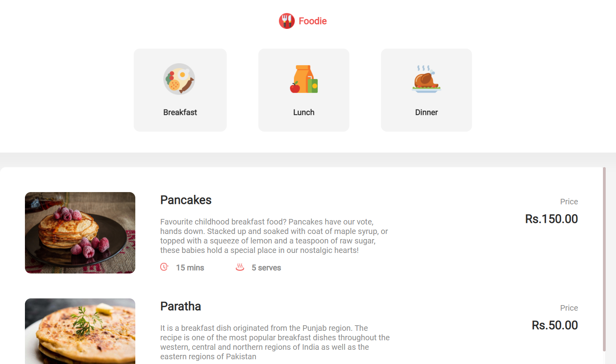Open the Pancakes photo thumbnail
The image size is (616, 364).
(80, 233)
